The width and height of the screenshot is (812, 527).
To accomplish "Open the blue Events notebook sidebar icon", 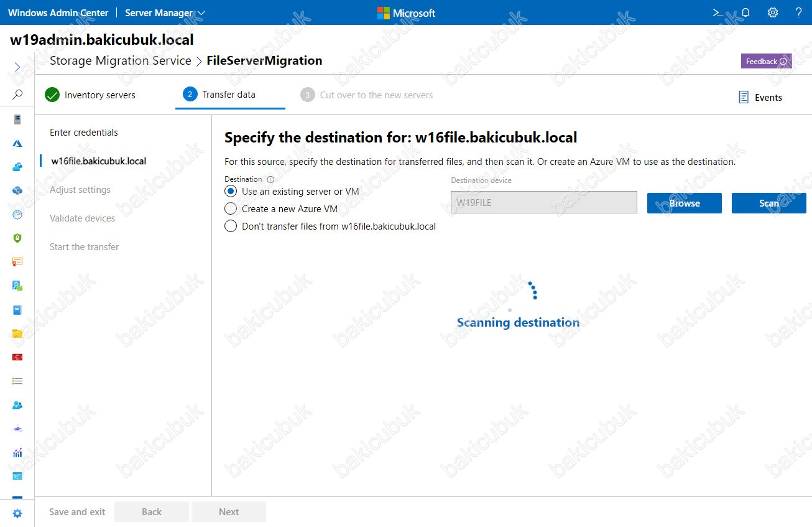I will coord(17,309).
